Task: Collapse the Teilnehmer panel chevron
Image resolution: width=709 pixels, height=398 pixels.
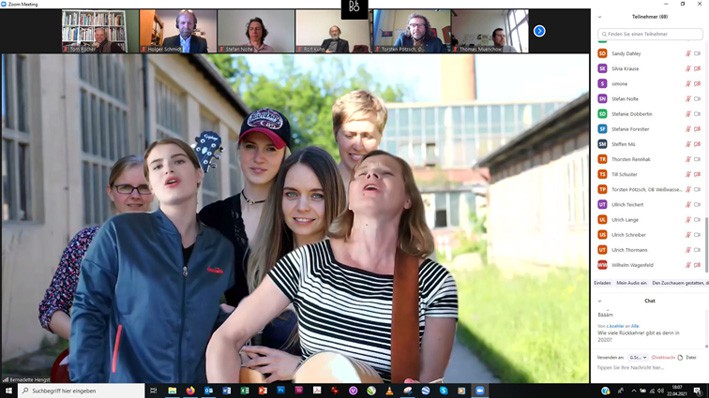Action: coord(600,17)
